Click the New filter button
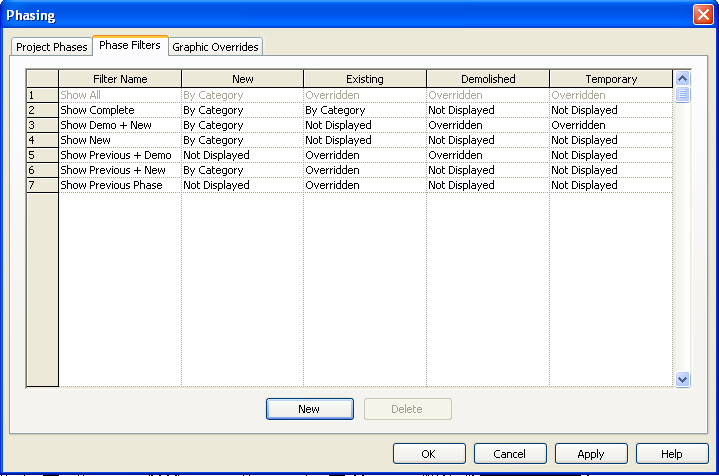This screenshot has width=719, height=476. click(x=309, y=409)
